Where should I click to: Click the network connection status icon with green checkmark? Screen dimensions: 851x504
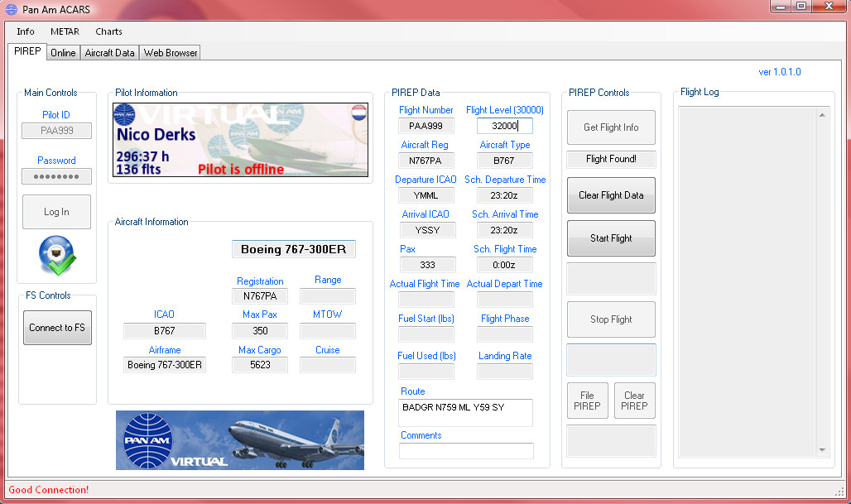[57, 255]
